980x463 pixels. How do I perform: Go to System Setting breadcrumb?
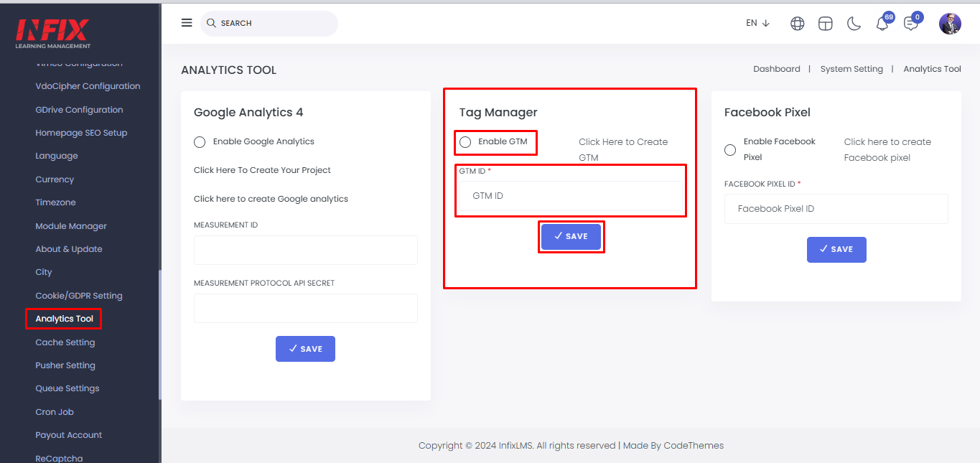[x=851, y=69]
